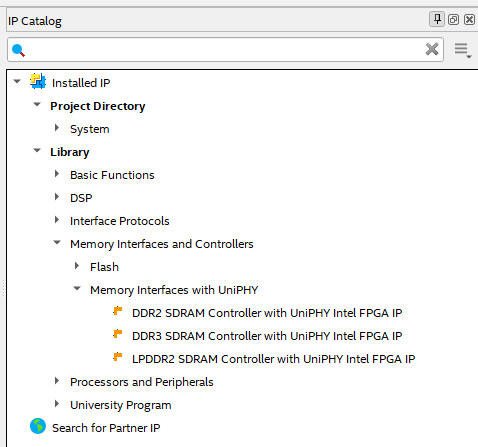Open the search options hamburger menu

[463, 50]
